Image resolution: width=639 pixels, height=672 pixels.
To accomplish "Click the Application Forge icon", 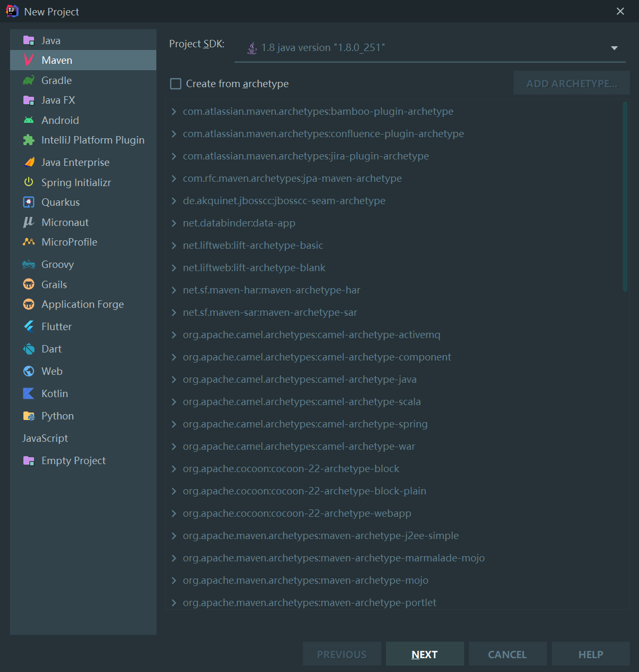I will [x=29, y=304].
